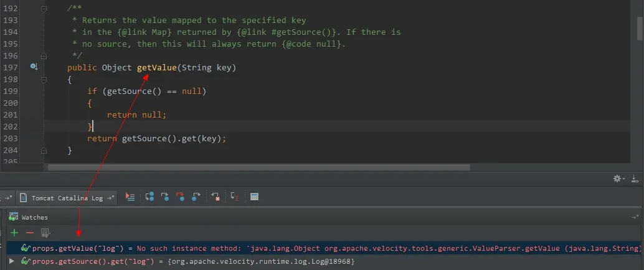This screenshot has height=270, width=644.
Task: Open the Evaluate Expression calculator icon
Action: click(254, 197)
